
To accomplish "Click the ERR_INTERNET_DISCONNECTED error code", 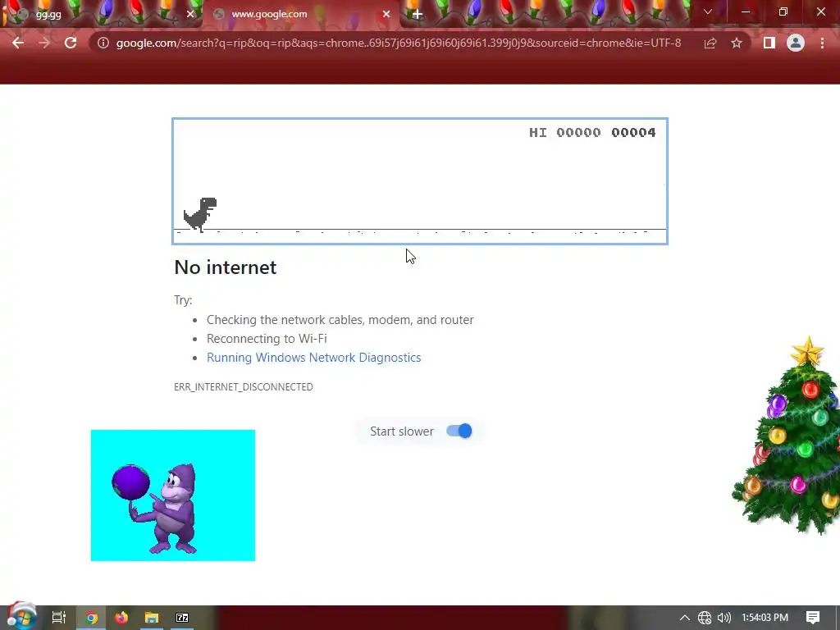I will point(244,387).
